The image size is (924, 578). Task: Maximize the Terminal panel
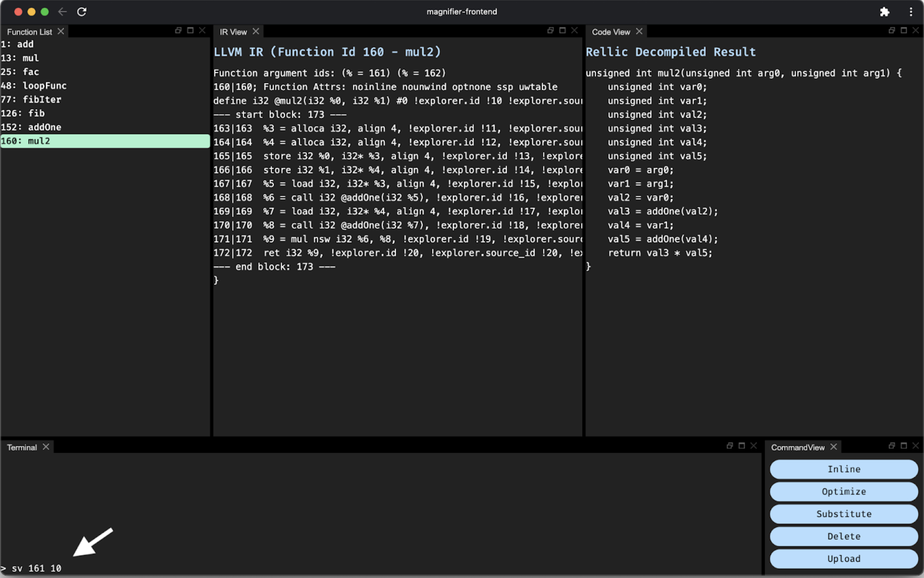[742, 446]
